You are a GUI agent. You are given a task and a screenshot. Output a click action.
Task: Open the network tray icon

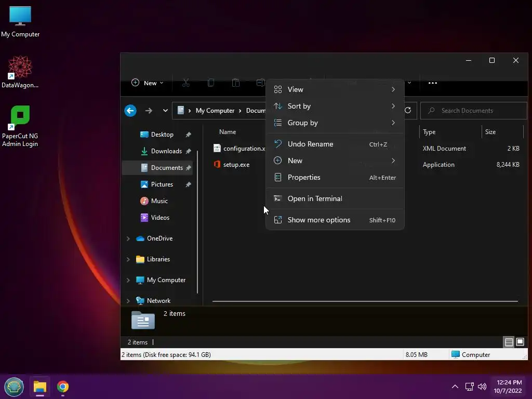[x=469, y=387]
